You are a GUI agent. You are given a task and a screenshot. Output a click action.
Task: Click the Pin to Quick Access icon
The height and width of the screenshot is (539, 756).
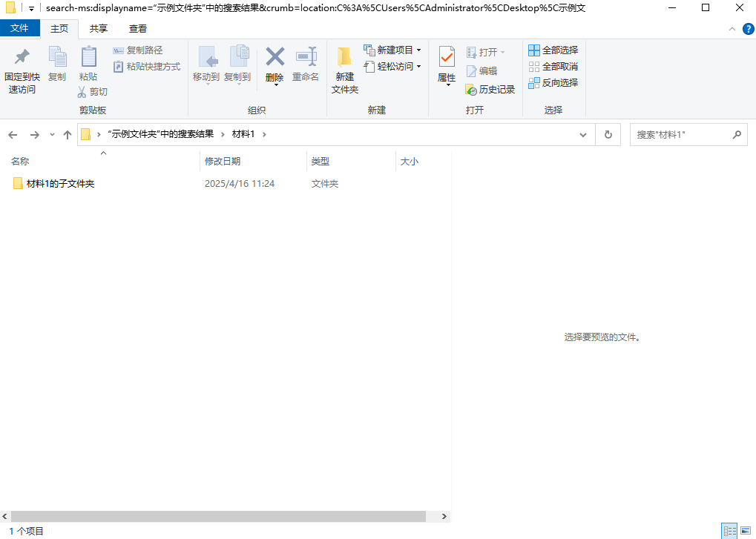click(22, 57)
